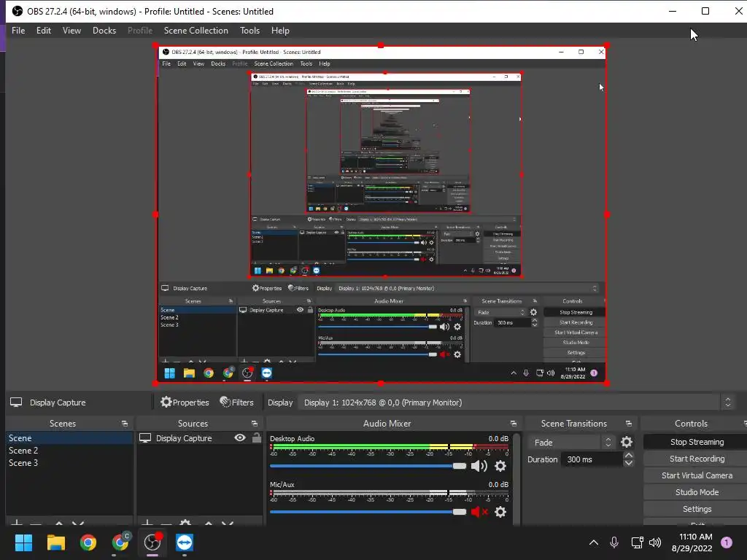Select Scene 3 in the Scenes list
Screen dimensions: 747x560
point(69,463)
